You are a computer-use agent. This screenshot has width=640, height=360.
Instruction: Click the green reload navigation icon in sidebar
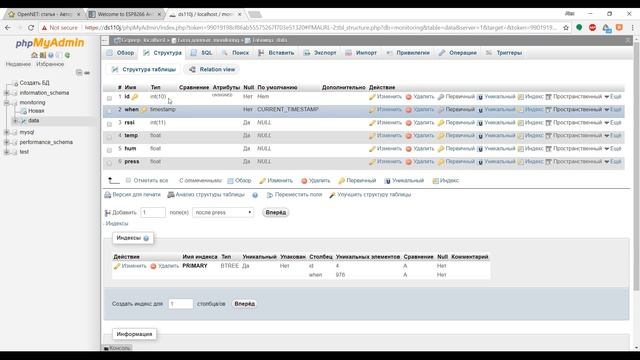tap(67, 55)
